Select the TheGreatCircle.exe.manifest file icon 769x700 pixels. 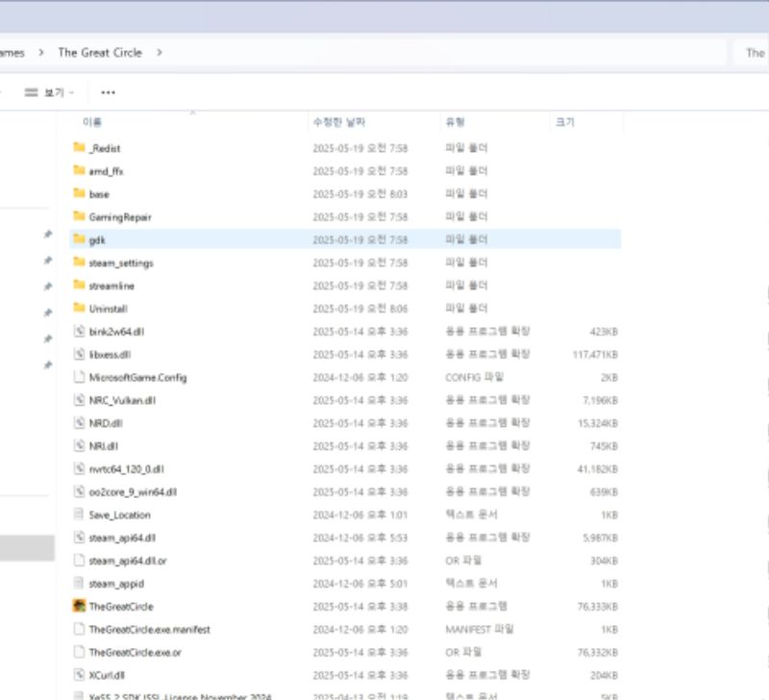pos(79,630)
